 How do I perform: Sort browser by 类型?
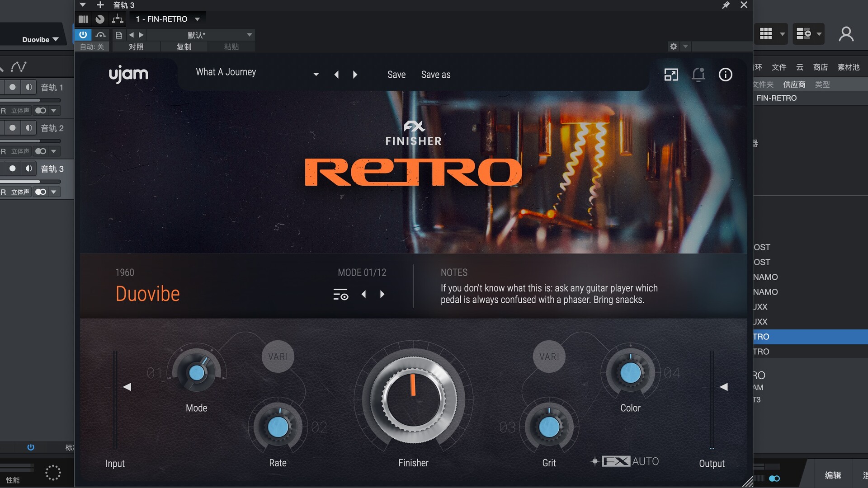[x=822, y=84]
